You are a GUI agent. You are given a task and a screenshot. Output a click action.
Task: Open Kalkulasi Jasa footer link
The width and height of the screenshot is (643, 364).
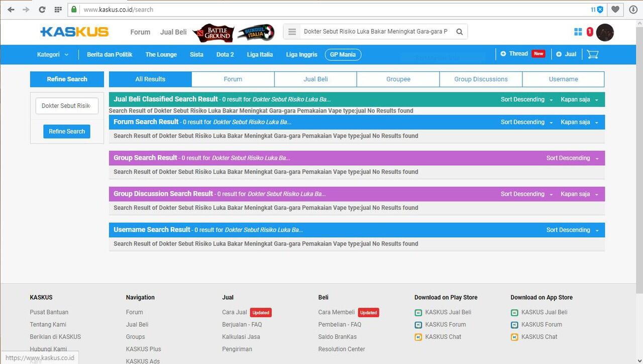point(241,337)
